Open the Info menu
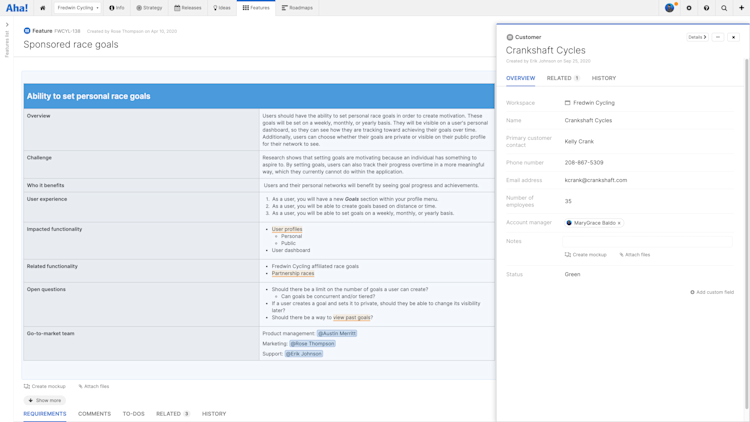The width and height of the screenshot is (750, 422). pyautogui.click(x=117, y=8)
